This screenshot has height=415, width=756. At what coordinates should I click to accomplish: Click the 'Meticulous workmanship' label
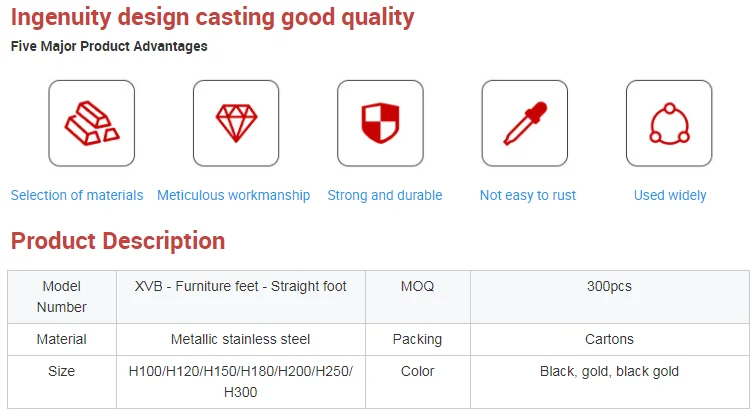click(x=233, y=195)
